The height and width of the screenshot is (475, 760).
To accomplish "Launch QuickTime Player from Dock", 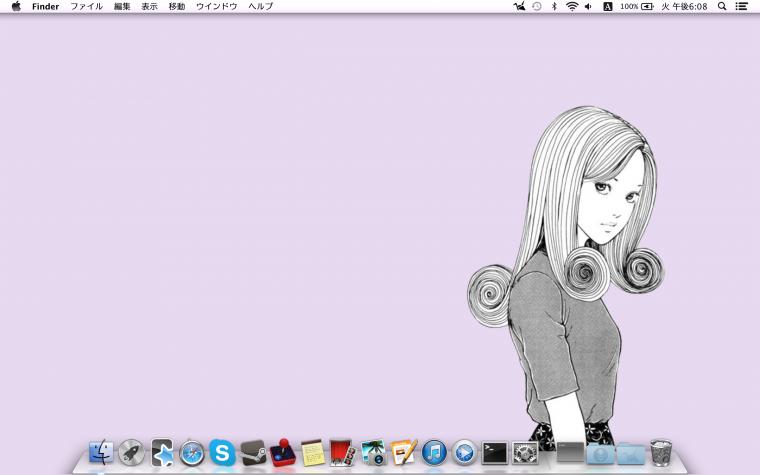I will 464,453.
